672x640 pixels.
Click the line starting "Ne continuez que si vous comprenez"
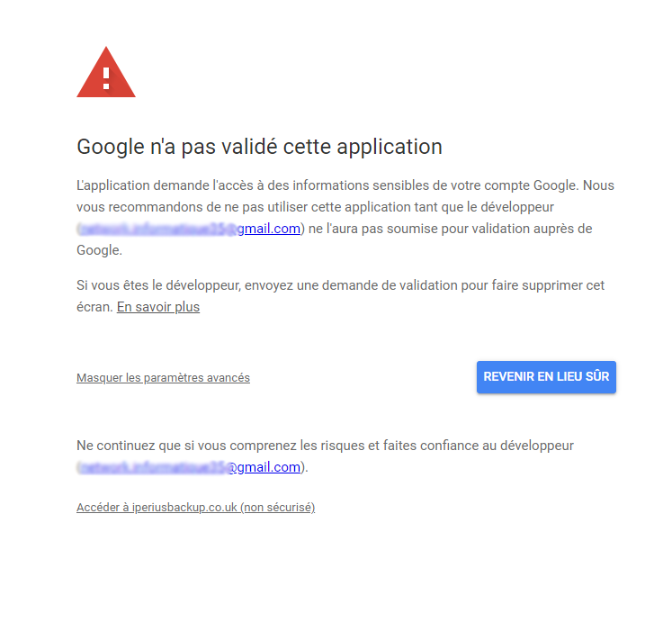325,446
